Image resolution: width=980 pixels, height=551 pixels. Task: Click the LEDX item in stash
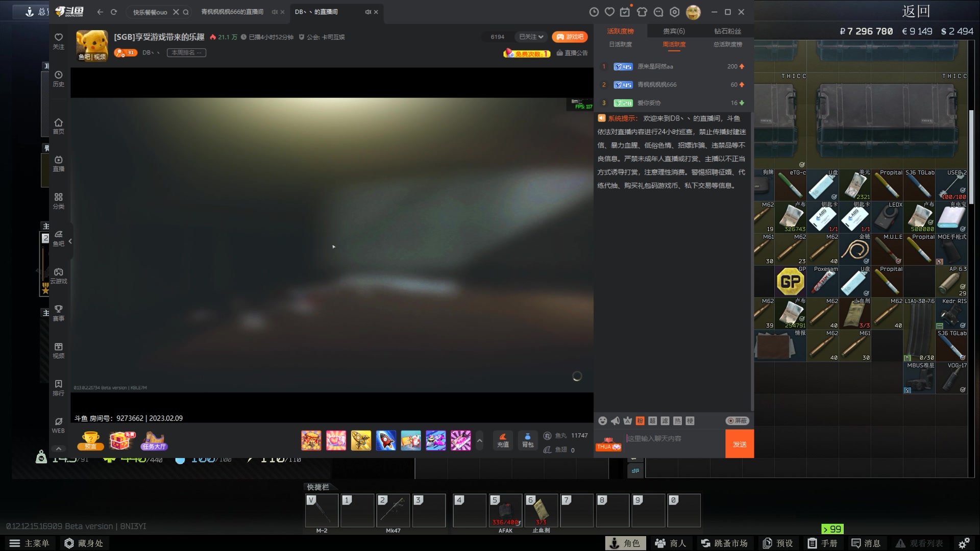(x=887, y=217)
